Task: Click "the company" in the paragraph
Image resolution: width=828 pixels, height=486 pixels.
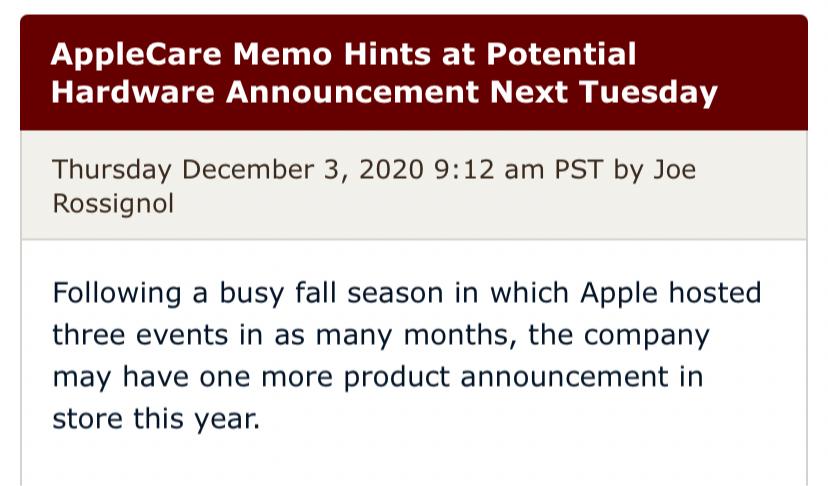Action: (x=619, y=334)
